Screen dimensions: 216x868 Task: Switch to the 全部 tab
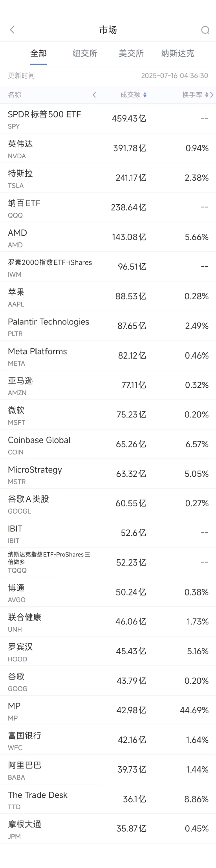click(38, 53)
